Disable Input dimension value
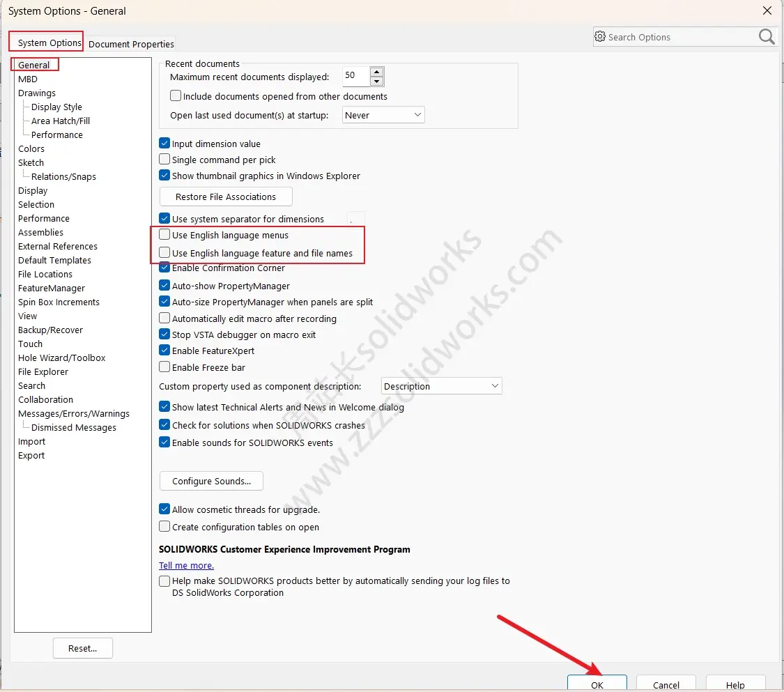The image size is (784, 692). [164, 143]
